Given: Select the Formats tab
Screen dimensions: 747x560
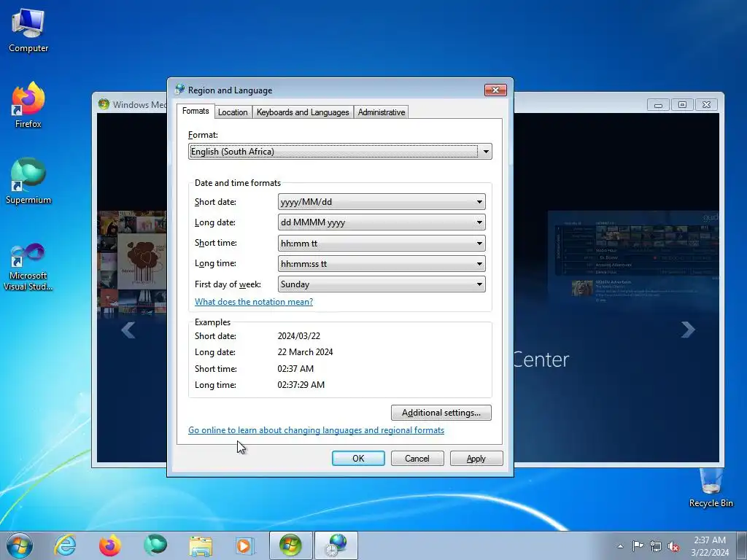Looking at the screenshot, I should [196, 111].
